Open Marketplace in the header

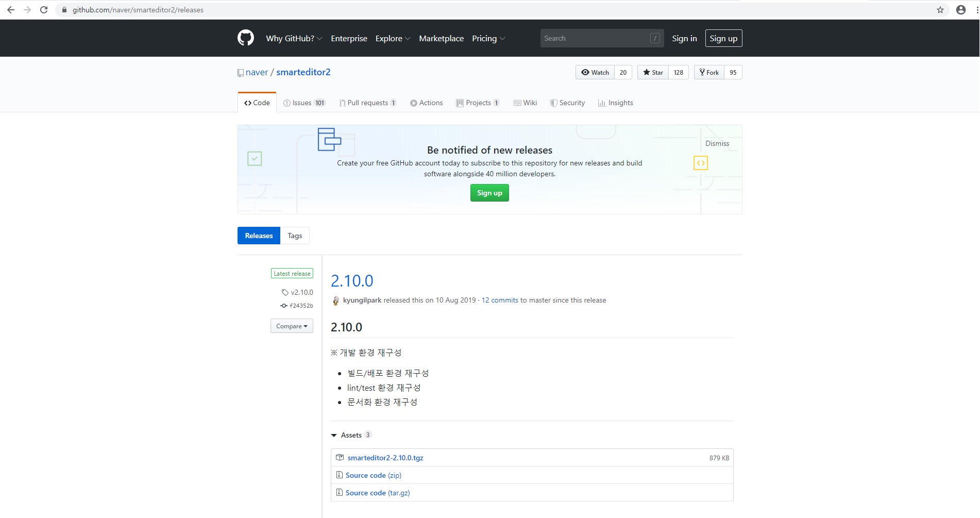pos(441,38)
